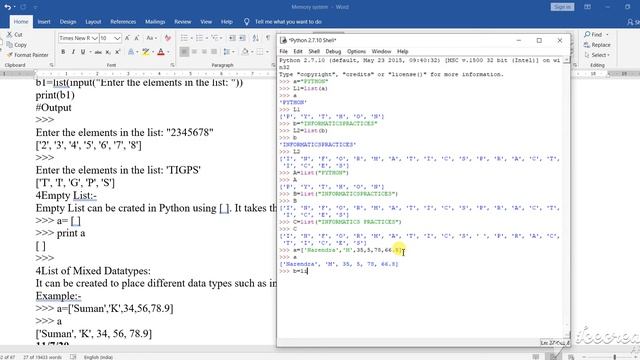
Task: Toggle Superscript formatting
Action: [x=118, y=52]
